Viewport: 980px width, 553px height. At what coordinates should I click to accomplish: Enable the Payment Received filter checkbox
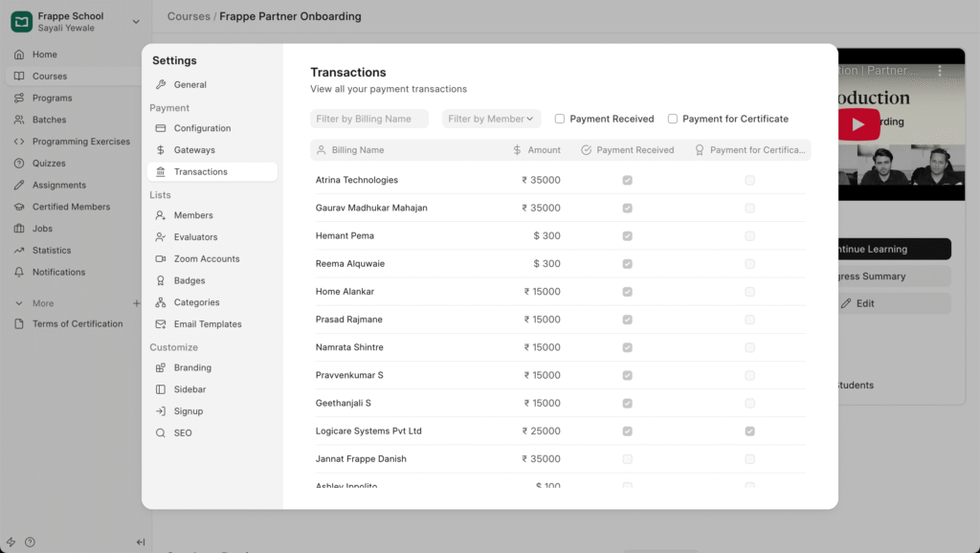click(x=560, y=119)
